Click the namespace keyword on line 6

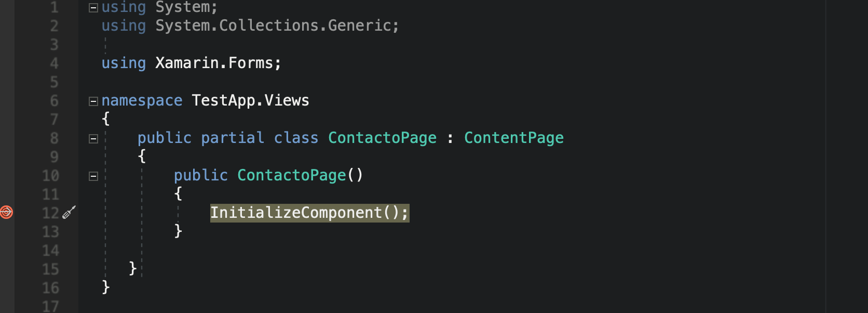pos(142,100)
